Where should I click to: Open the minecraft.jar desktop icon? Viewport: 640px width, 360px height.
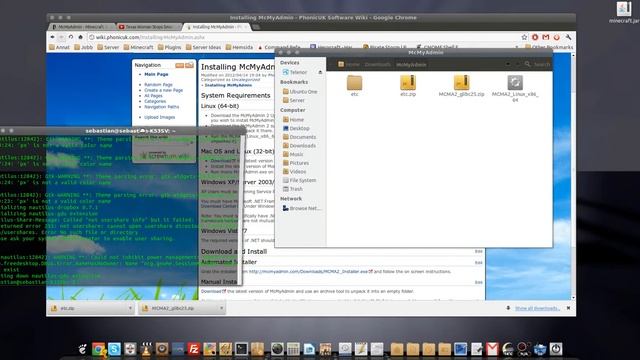point(624,12)
